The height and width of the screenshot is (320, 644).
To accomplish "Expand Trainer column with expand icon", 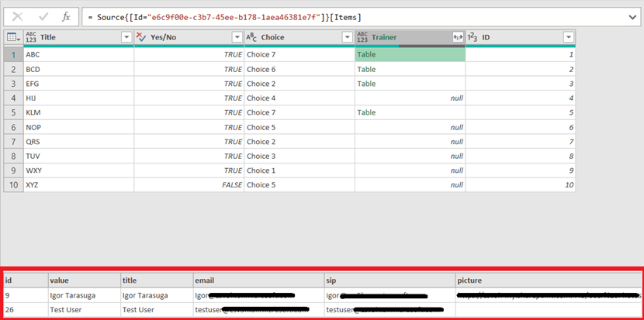I will pyautogui.click(x=458, y=37).
